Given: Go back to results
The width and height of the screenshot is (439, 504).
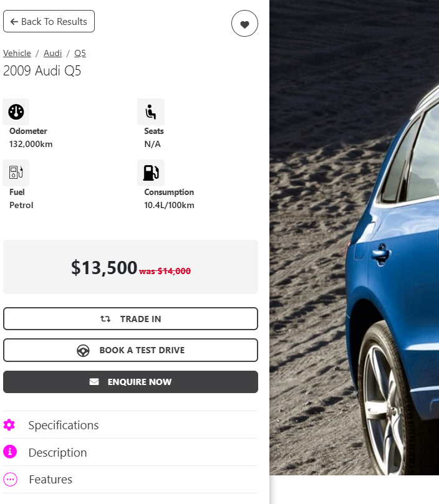Looking at the screenshot, I should [x=49, y=21].
